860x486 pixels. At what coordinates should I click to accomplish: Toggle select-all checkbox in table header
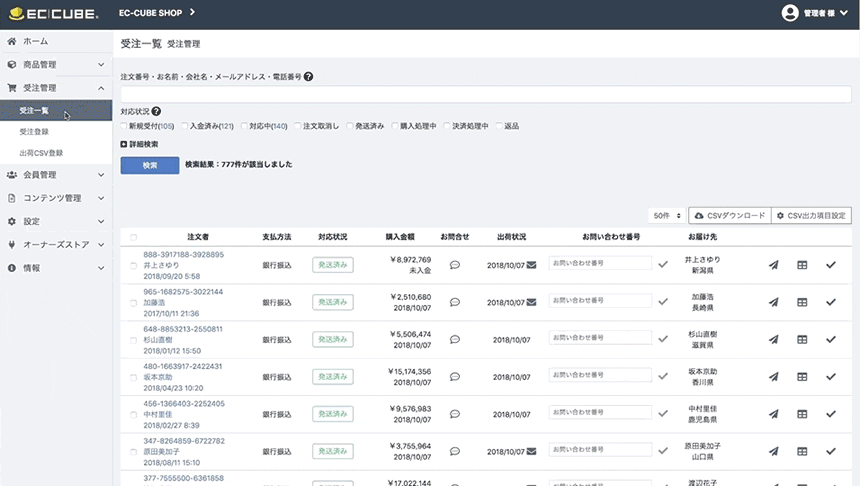coord(133,238)
